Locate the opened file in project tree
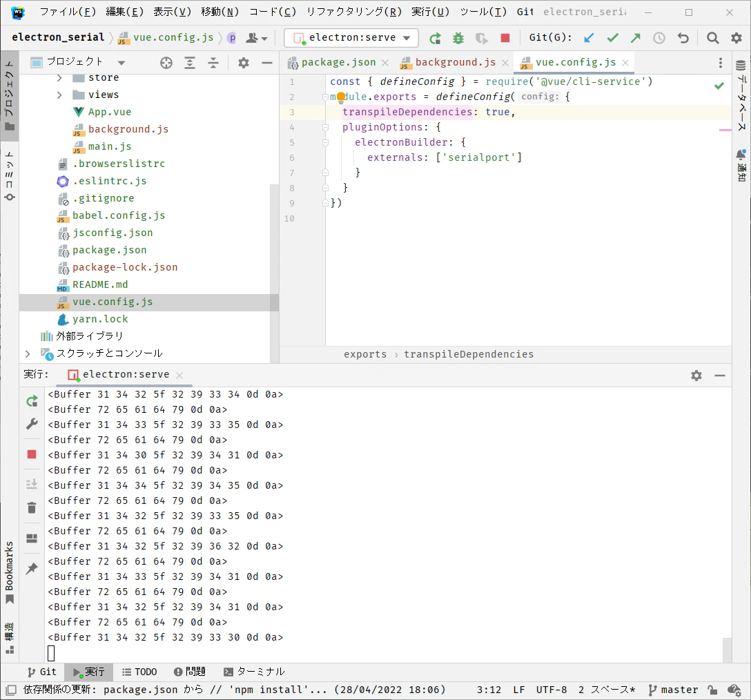Image resolution: width=751 pixels, height=700 pixels. [166, 63]
